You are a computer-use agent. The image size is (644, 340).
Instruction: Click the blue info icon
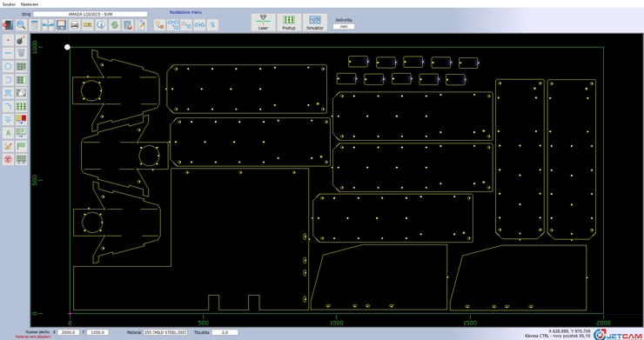[101, 25]
